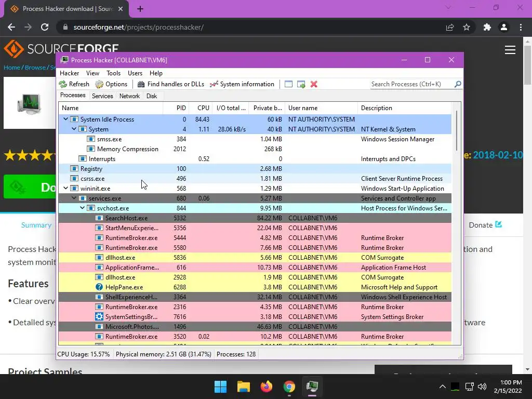This screenshot has height=399, width=532.
Task: Sort by Description column header
Action: click(405, 108)
